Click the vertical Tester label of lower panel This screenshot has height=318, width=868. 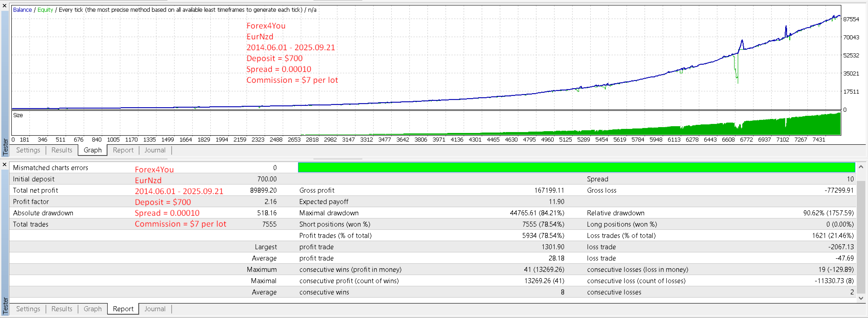coord(5,306)
